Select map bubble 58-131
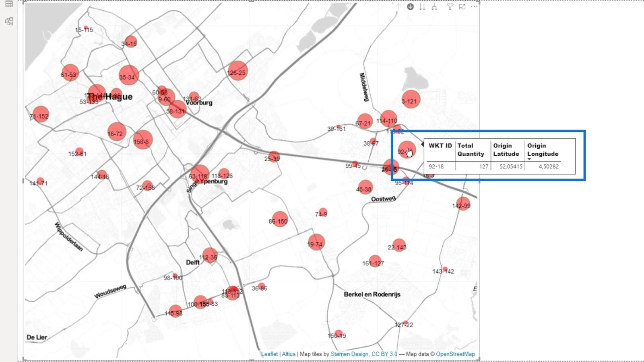The width and height of the screenshot is (644, 362). click(x=178, y=109)
